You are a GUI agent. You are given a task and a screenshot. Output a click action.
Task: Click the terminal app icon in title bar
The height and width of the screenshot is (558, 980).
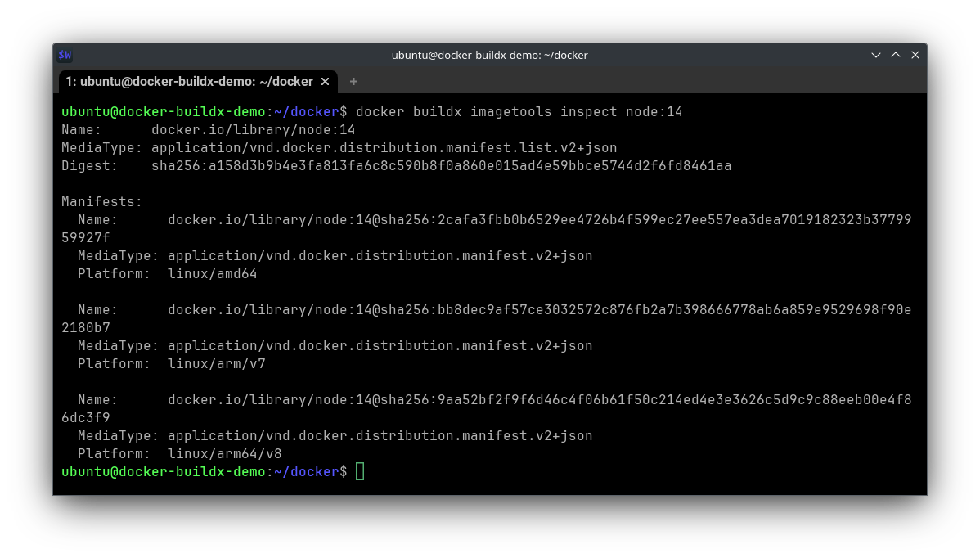click(x=65, y=56)
